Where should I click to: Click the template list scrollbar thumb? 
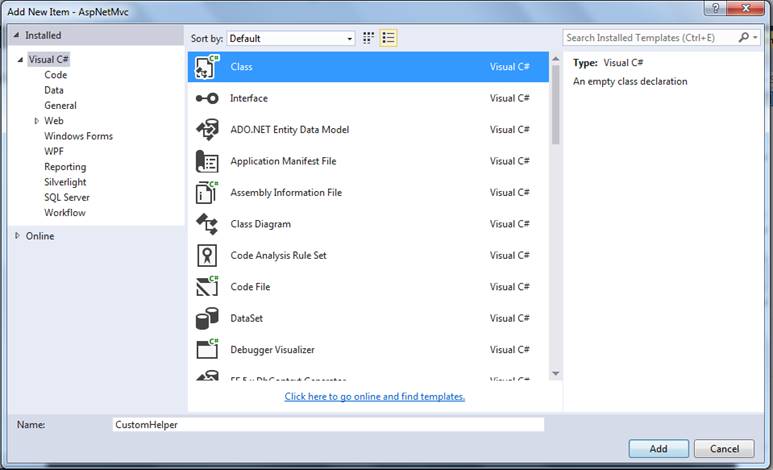tap(556, 105)
